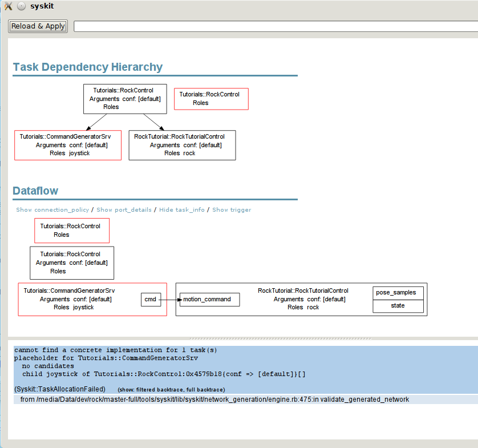Click the red Tutorials::RockControl node in hierarchy
Viewport: 478px width, 448px height.
click(211, 99)
